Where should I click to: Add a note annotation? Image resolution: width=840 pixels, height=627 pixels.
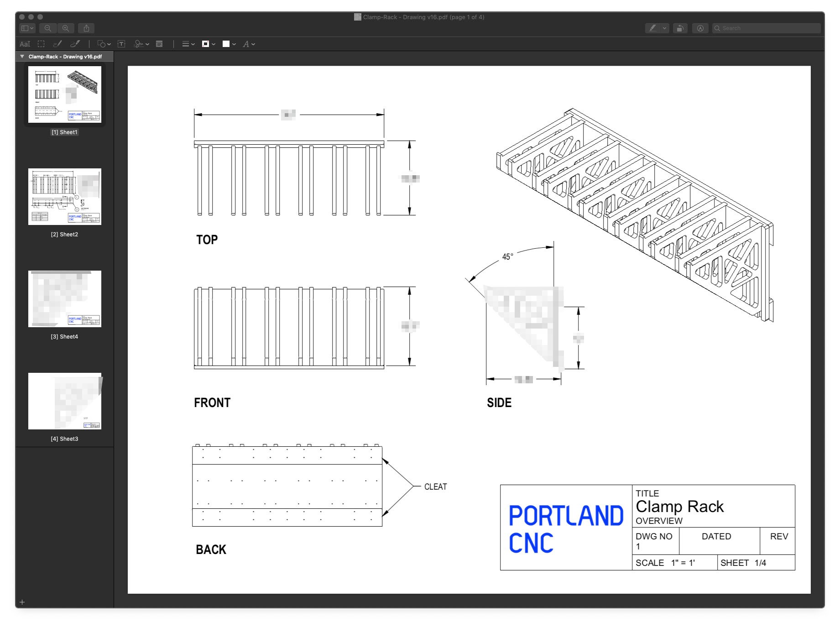tap(159, 44)
